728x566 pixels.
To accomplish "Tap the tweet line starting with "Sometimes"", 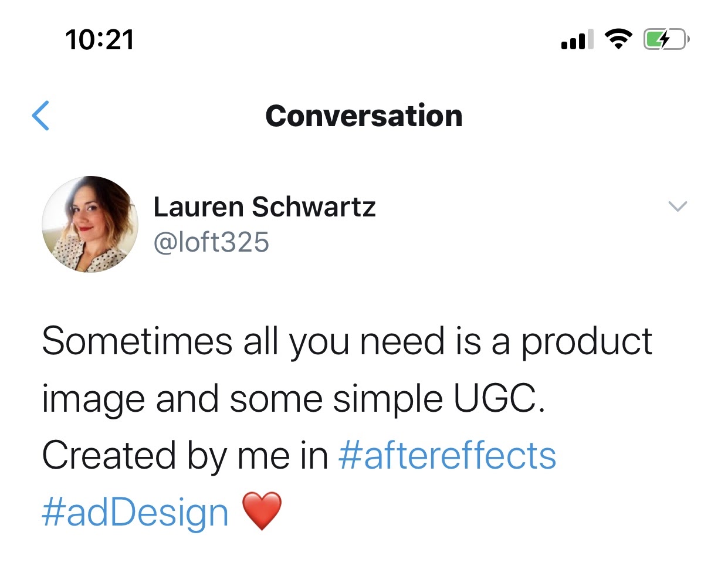I will click(346, 341).
